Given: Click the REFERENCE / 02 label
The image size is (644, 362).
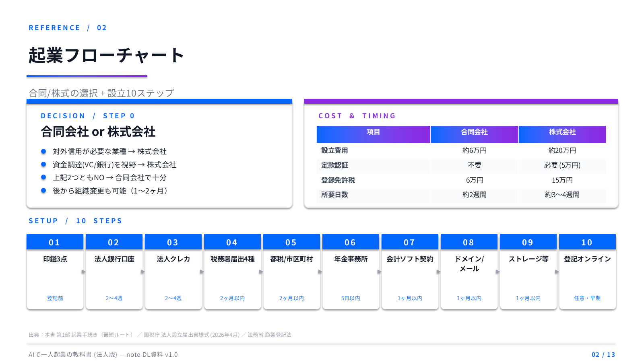Looking at the screenshot, I should pos(68,28).
